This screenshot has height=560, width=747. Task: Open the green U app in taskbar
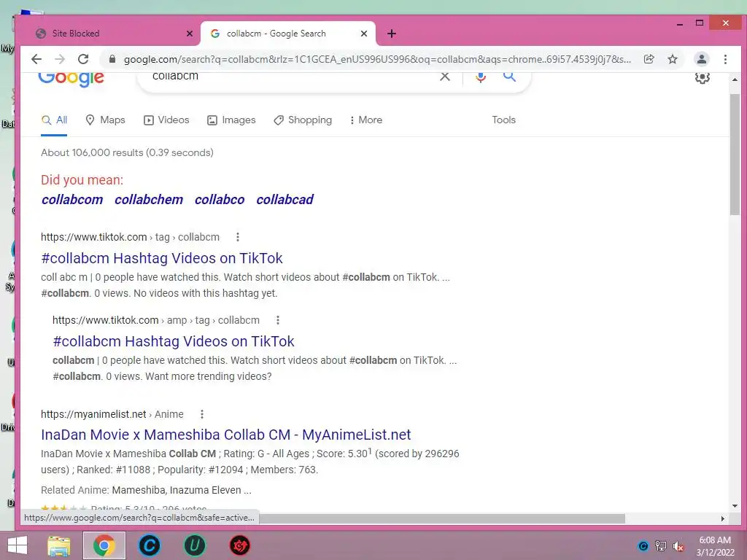pos(194,545)
